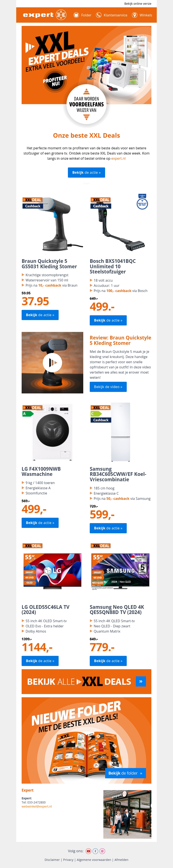Click the webwinkel@expert.nl email link
This screenshot has height=868, width=173.
pos(37,806)
